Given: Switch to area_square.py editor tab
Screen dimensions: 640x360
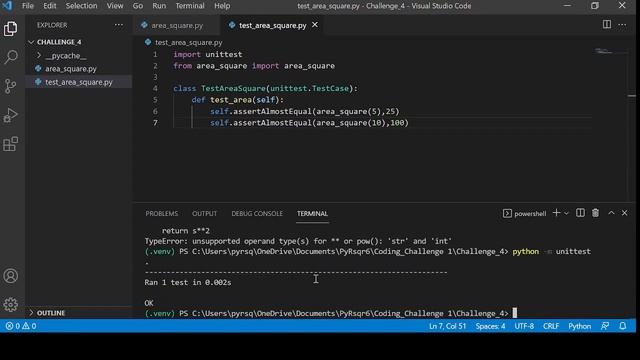Looking at the screenshot, I should click(x=176, y=25).
